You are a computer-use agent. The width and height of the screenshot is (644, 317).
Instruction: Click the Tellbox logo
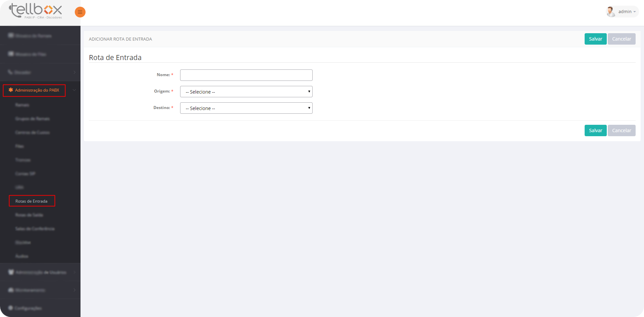pos(36,11)
